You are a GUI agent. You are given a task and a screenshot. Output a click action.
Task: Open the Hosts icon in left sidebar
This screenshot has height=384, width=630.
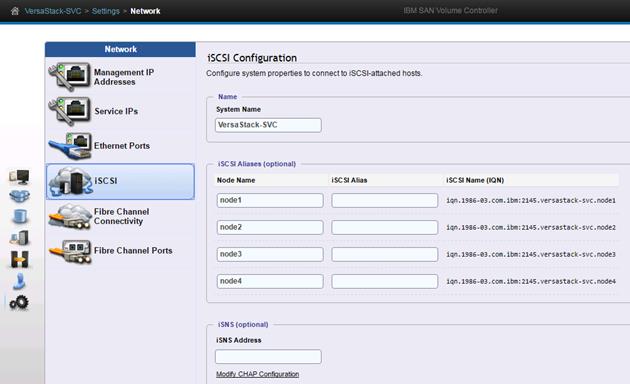pyautogui.click(x=19, y=238)
